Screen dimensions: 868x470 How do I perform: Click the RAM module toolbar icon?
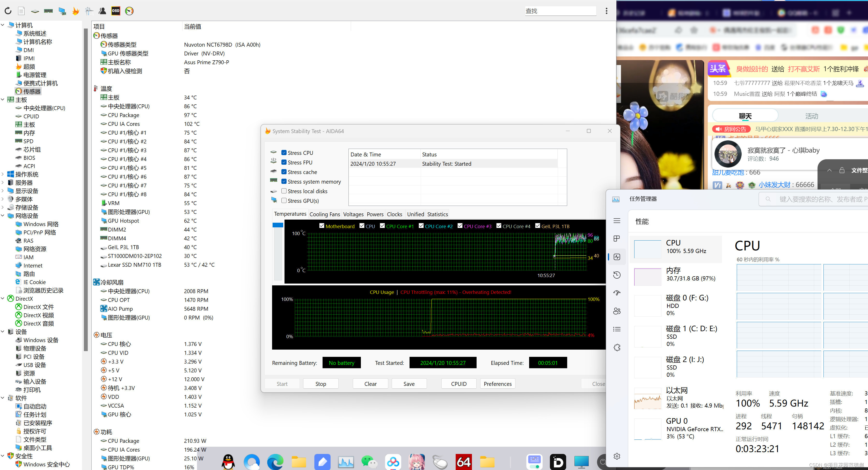click(48, 11)
